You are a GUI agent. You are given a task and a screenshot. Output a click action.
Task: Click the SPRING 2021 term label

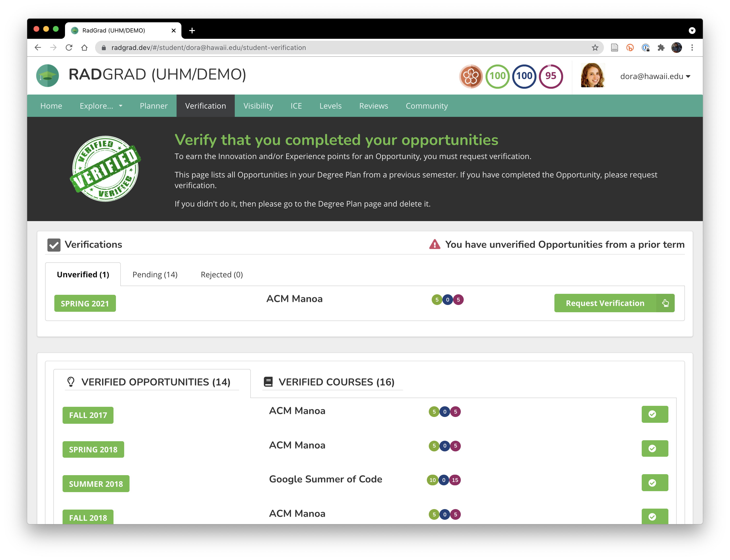tap(85, 303)
